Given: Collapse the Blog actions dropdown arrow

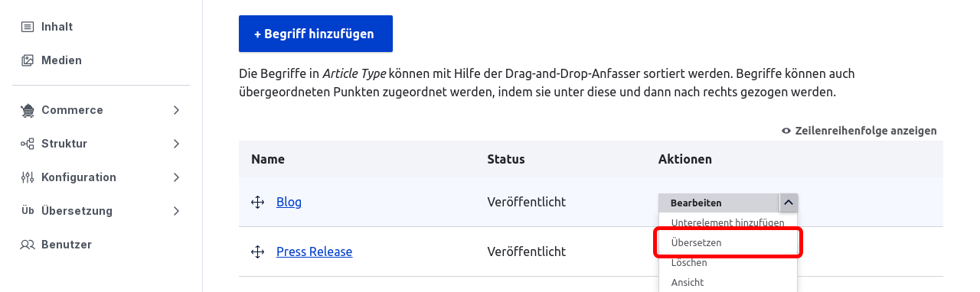Looking at the screenshot, I should tap(788, 203).
